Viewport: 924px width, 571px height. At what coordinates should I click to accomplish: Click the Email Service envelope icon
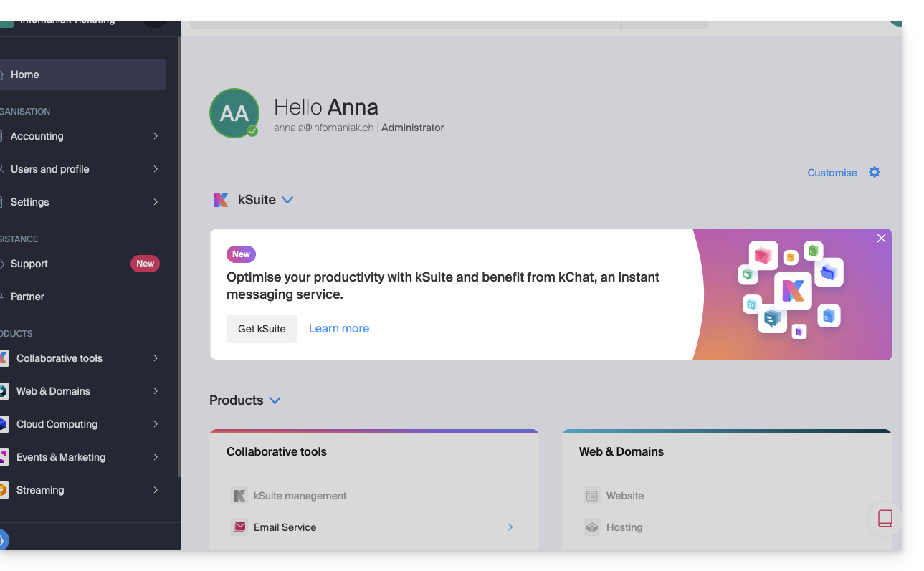click(x=239, y=527)
